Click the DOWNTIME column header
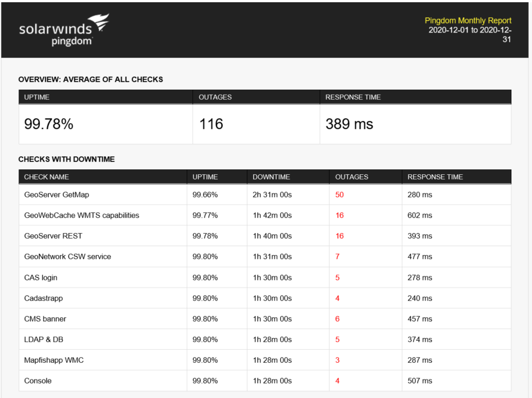The width and height of the screenshot is (532, 398). click(x=271, y=177)
